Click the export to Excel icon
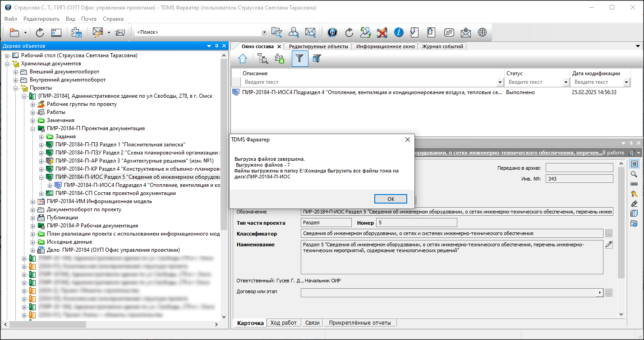 point(280,58)
